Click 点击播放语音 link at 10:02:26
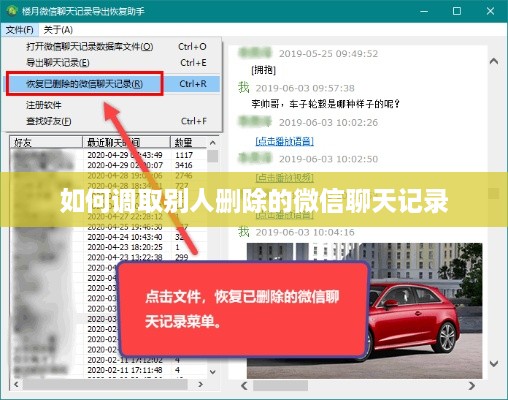This screenshot has width=508, height=400. (x=285, y=141)
